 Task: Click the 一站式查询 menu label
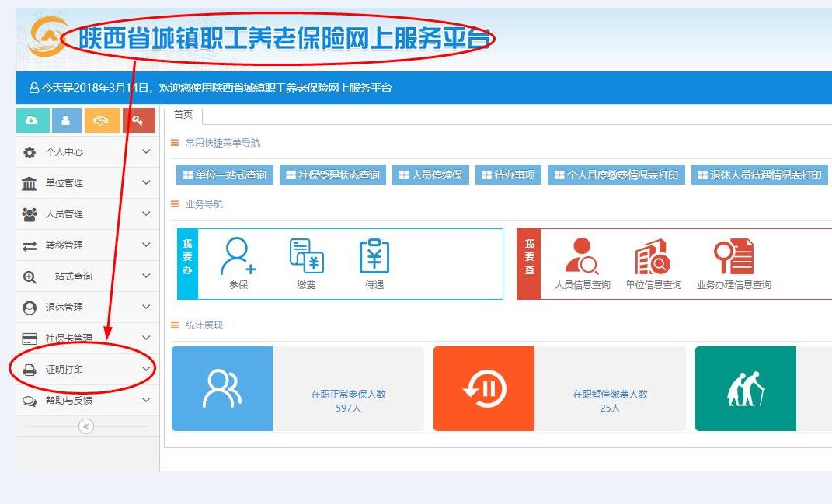[69, 276]
